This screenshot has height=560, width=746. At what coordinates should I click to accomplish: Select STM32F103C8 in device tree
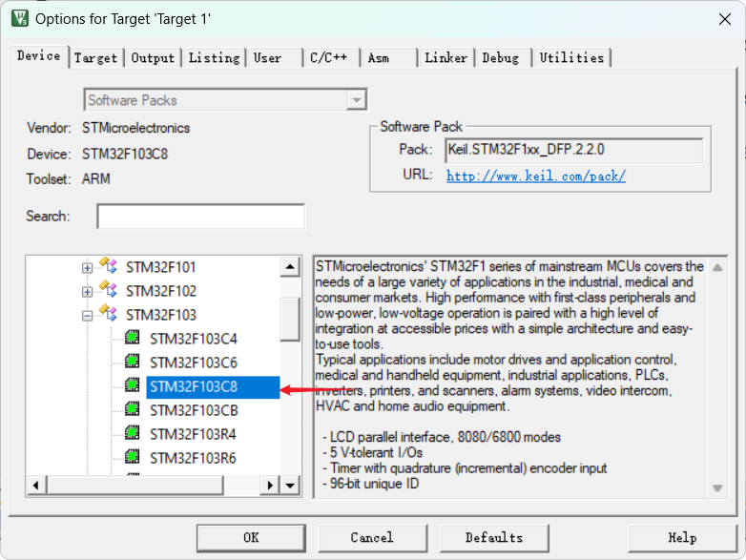pos(213,386)
